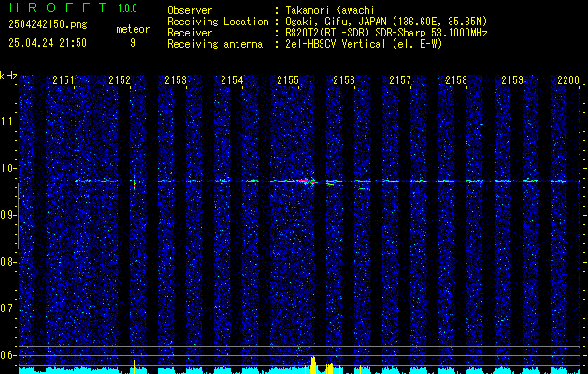Click the 2155 time marker
This screenshot has width=588, height=374.
(x=288, y=80)
